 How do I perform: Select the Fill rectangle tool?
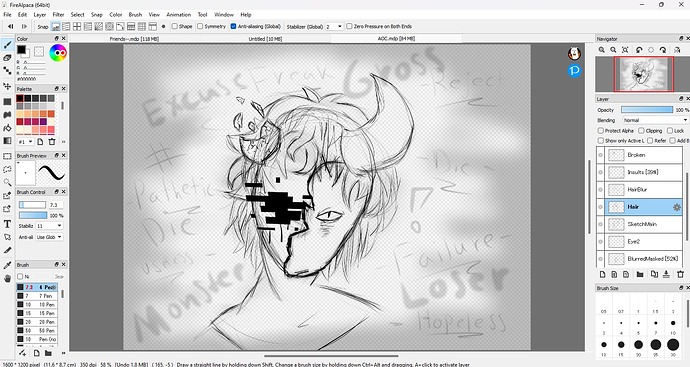point(7,102)
